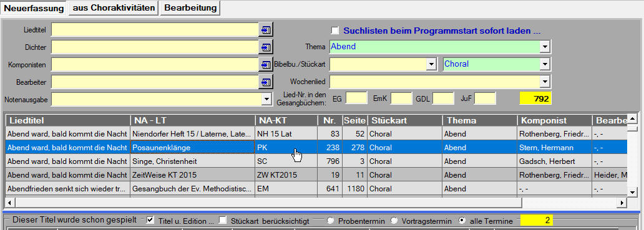The height and width of the screenshot is (230, 644).
Task: Sort by the NA - LT column header
Action: (193, 120)
